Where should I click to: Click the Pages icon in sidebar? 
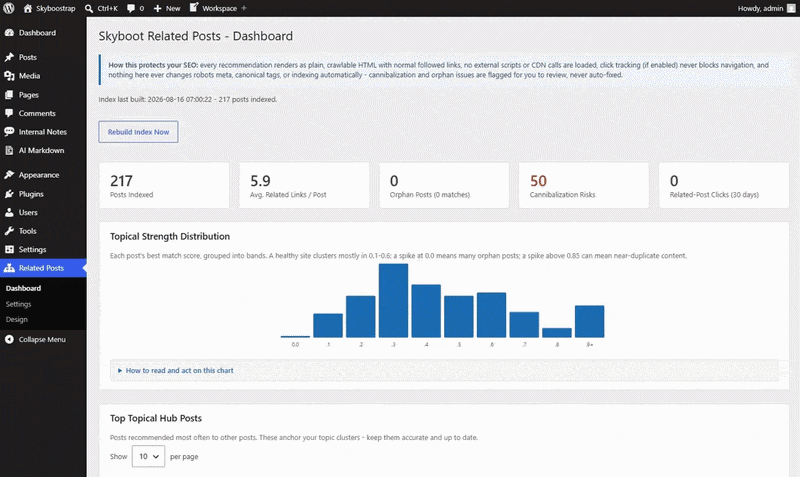click(x=9, y=95)
